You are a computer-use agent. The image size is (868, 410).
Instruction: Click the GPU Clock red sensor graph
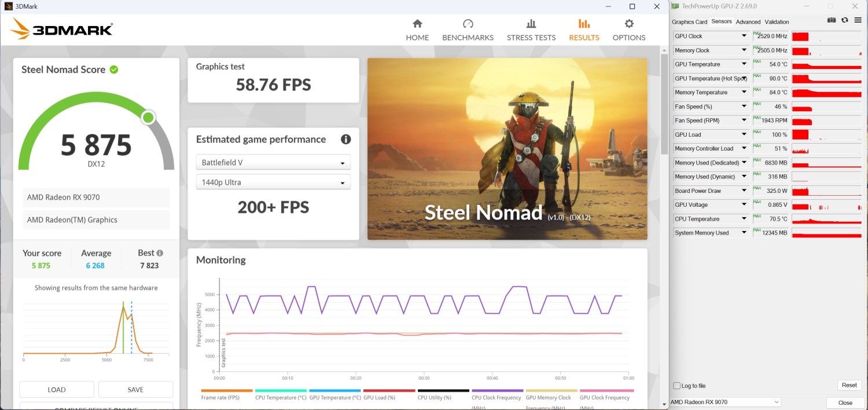826,36
